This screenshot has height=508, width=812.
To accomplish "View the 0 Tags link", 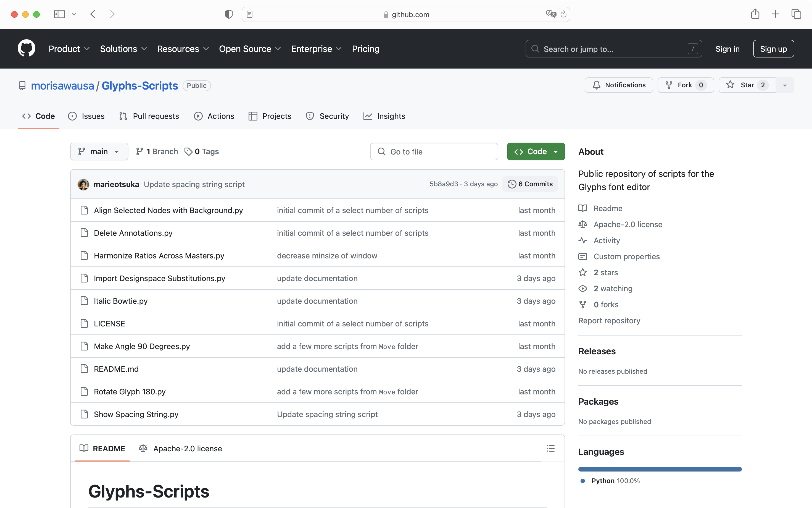I will tap(202, 151).
